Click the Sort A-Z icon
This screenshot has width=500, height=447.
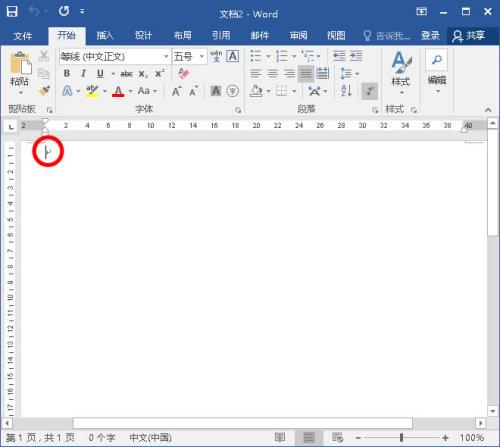(x=346, y=90)
